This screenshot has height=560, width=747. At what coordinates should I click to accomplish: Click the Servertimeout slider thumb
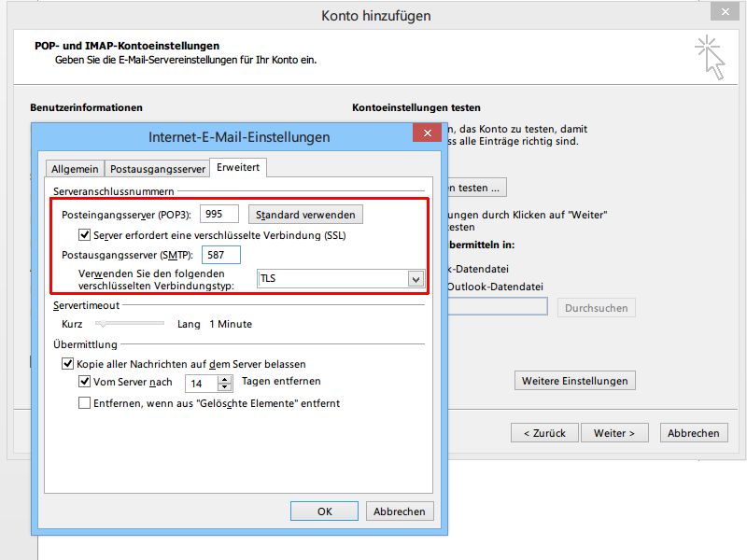(x=102, y=324)
